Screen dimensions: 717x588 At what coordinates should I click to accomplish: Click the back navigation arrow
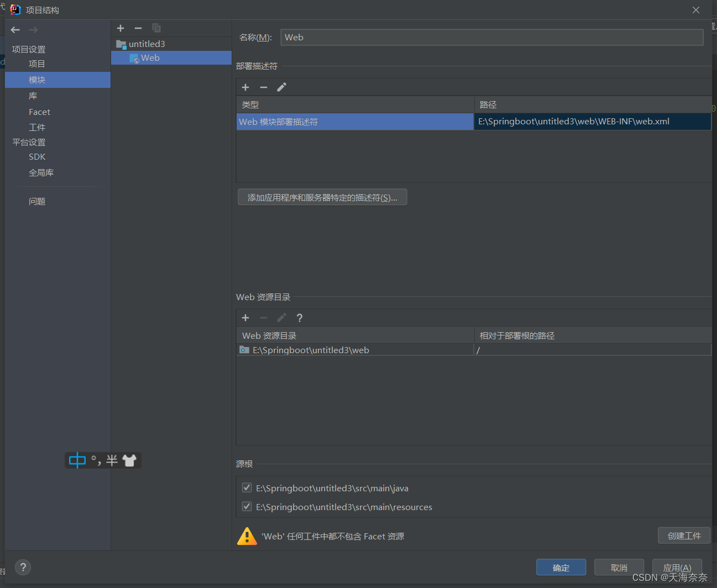coord(15,30)
